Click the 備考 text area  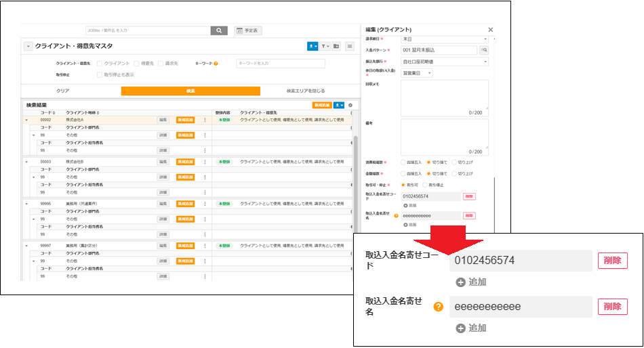[x=445, y=137]
